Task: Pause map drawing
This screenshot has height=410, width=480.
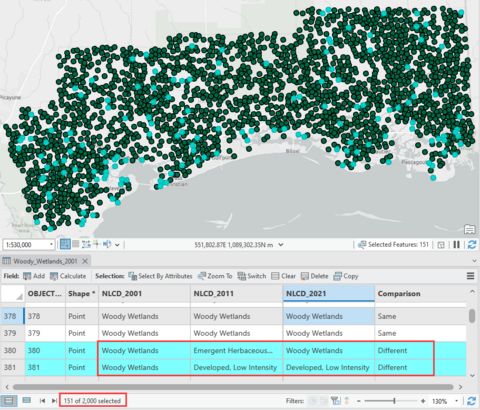Action: pos(456,245)
